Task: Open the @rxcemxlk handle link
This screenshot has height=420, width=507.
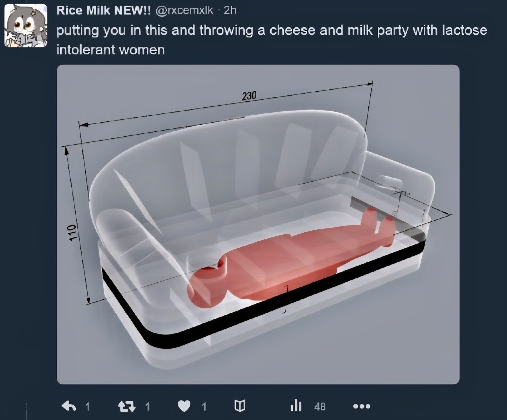Action: [184, 11]
